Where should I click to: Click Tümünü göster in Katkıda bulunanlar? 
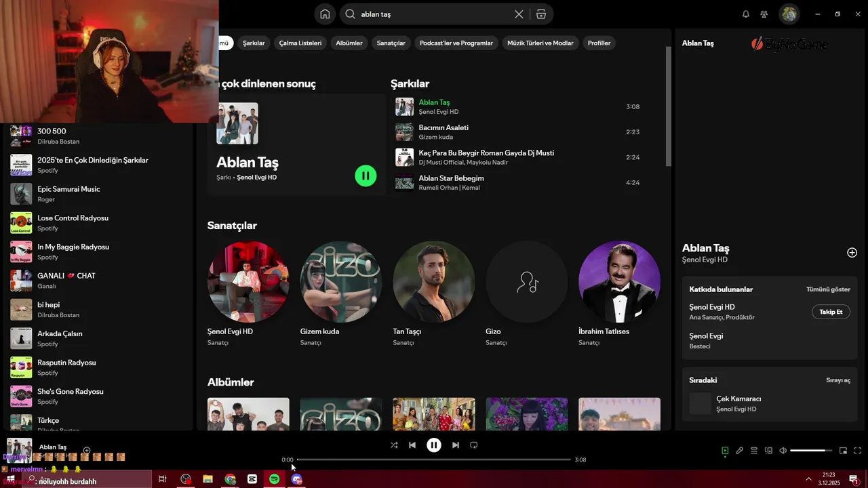tap(828, 289)
